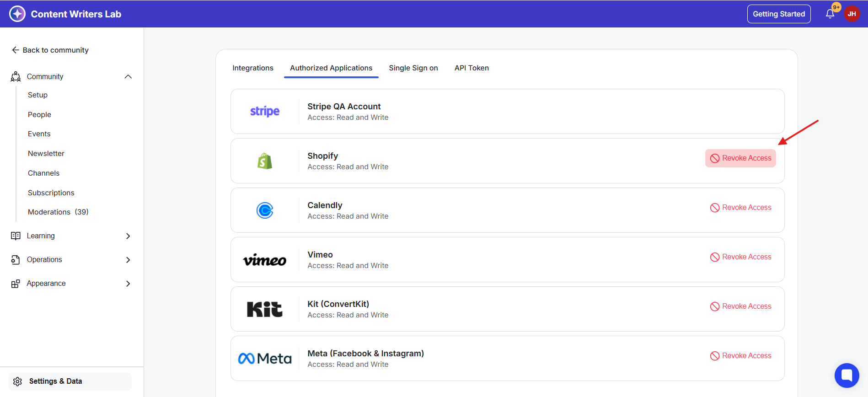The width and height of the screenshot is (868, 397).
Task: Click the Kit (ConvertKit) application name
Action: click(338, 304)
